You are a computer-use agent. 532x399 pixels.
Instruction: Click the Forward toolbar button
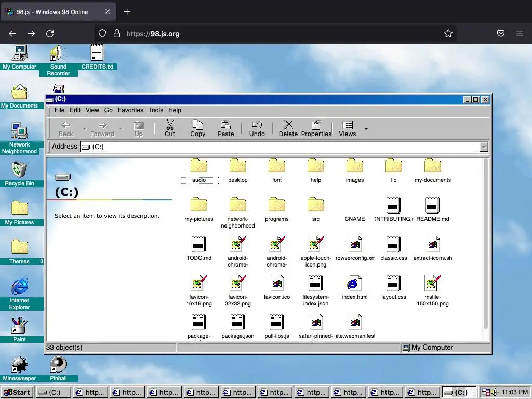tap(102, 128)
